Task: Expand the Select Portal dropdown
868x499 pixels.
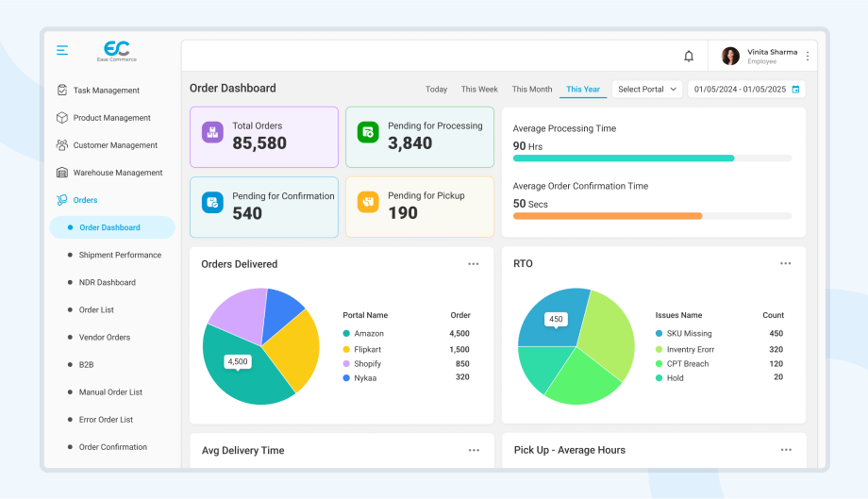Action: (x=646, y=89)
